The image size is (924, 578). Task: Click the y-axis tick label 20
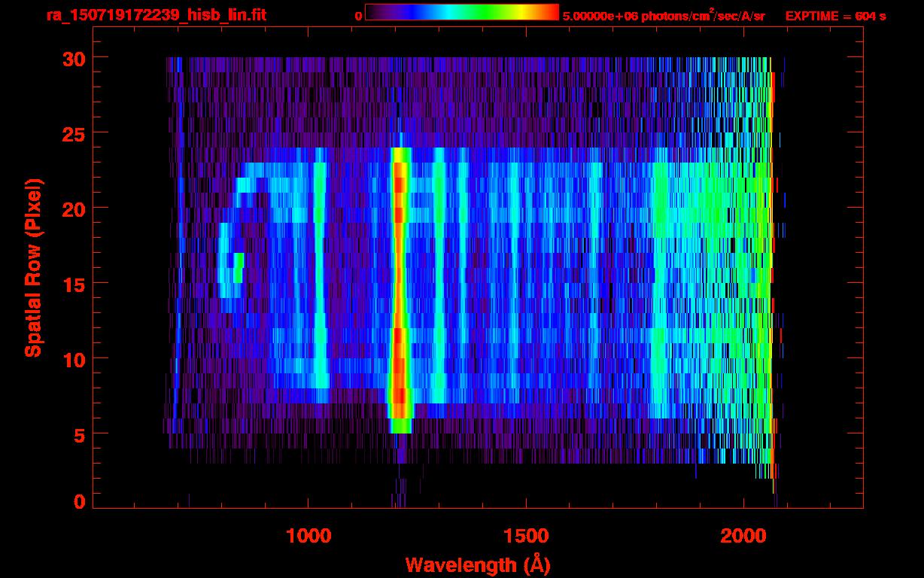[x=74, y=208]
